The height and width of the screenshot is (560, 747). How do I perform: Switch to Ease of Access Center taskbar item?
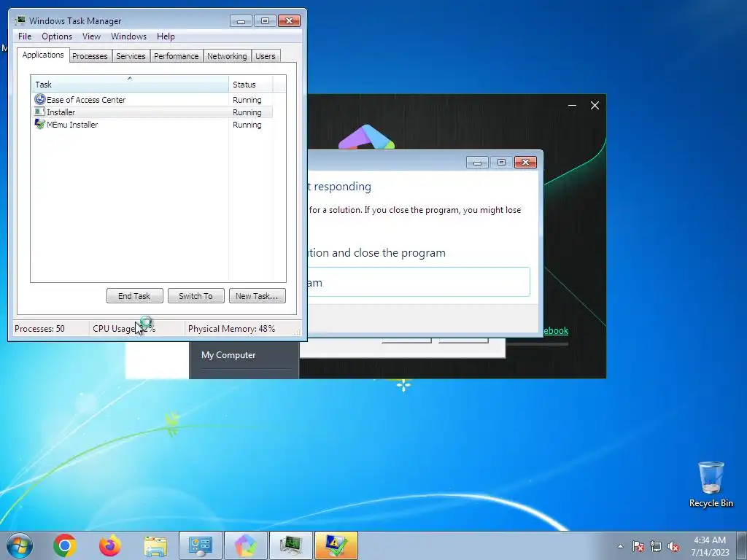pyautogui.click(x=201, y=545)
